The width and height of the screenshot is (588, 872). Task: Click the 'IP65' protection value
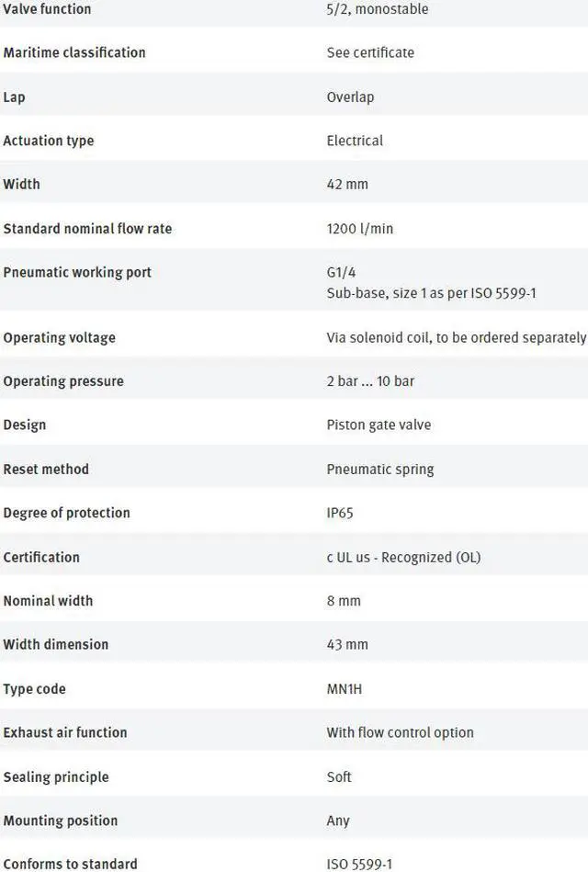point(340,513)
